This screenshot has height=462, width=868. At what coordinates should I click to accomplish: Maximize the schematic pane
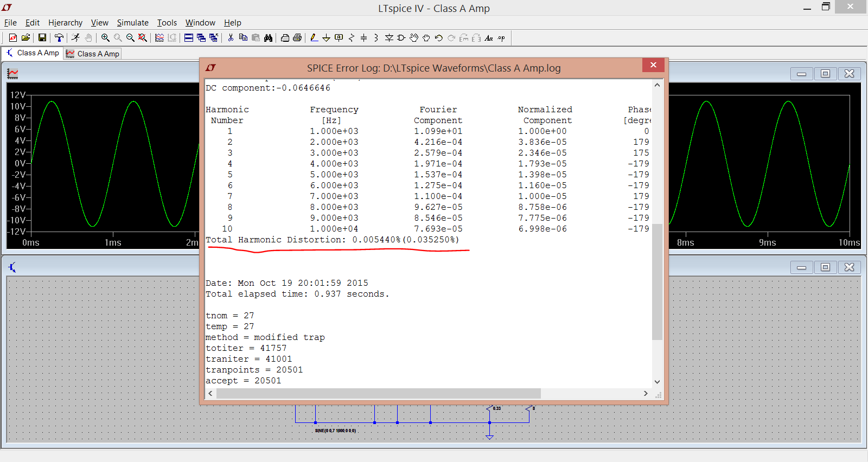click(825, 267)
